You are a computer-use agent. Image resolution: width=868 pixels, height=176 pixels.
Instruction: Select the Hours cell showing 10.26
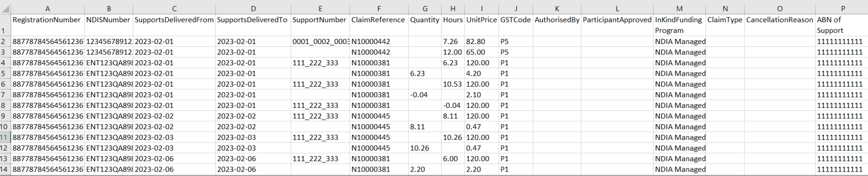(453, 137)
